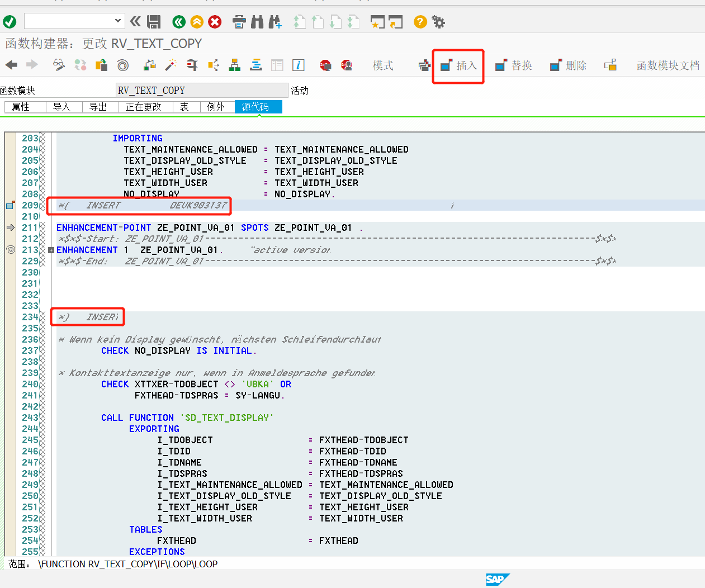Create a new session window icon
Viewport: 705px width, 588px height.
tap(378, 22)
